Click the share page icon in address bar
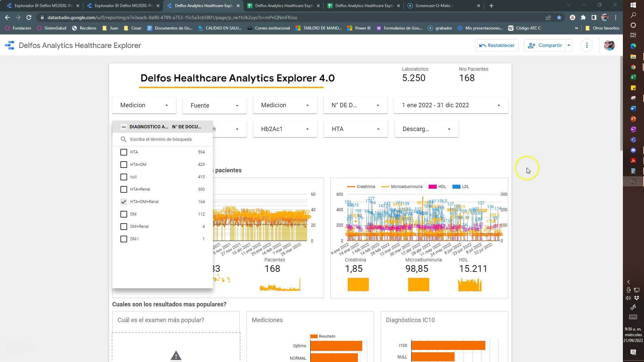 (x=548, y=17)
